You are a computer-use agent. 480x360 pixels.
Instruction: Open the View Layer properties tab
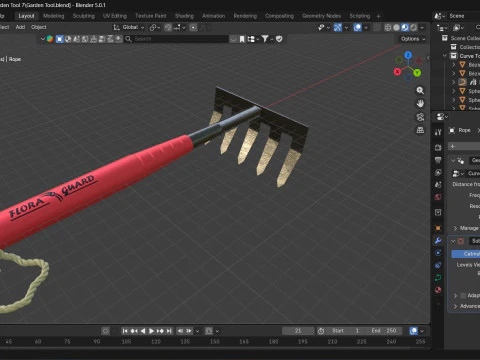[x=438, y=172]
